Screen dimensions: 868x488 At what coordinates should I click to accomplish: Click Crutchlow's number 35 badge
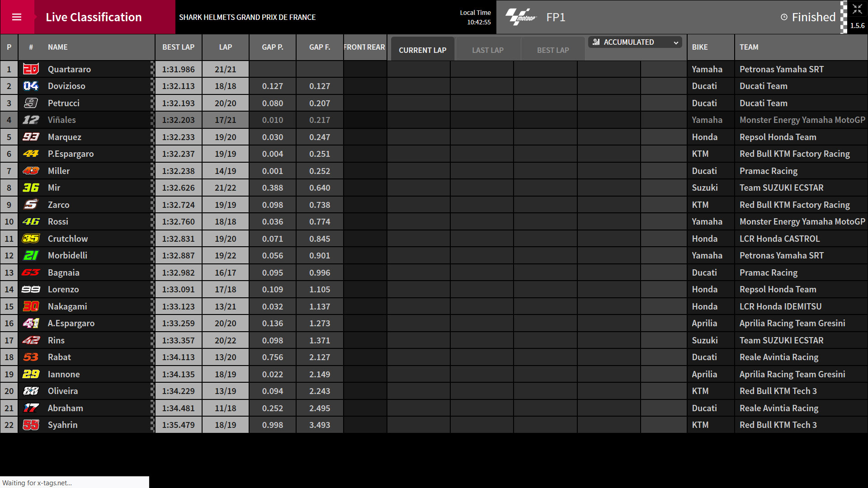[x=31, y=239]
